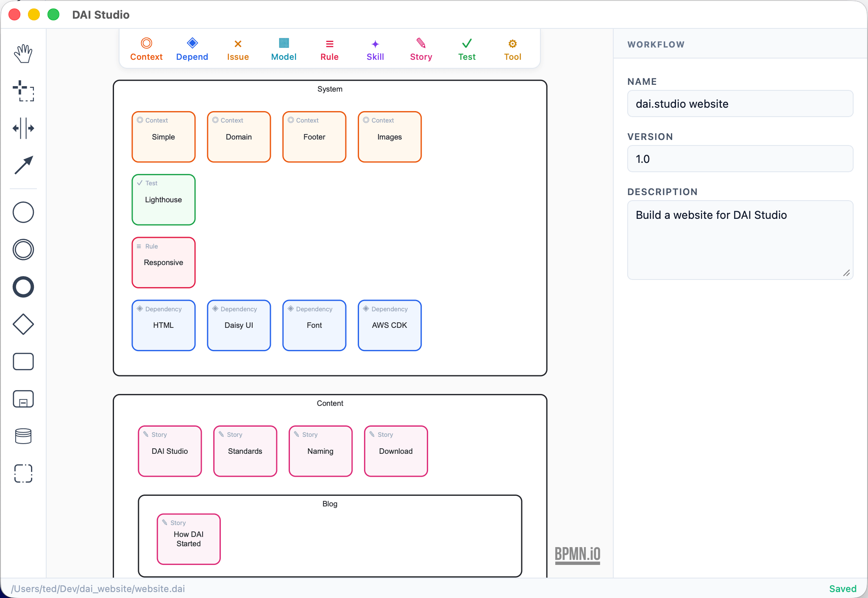The height and width of the screenshot is (598, 868).
Task: Select the Hand tool in the left sidebar
Action: point(23,53)
